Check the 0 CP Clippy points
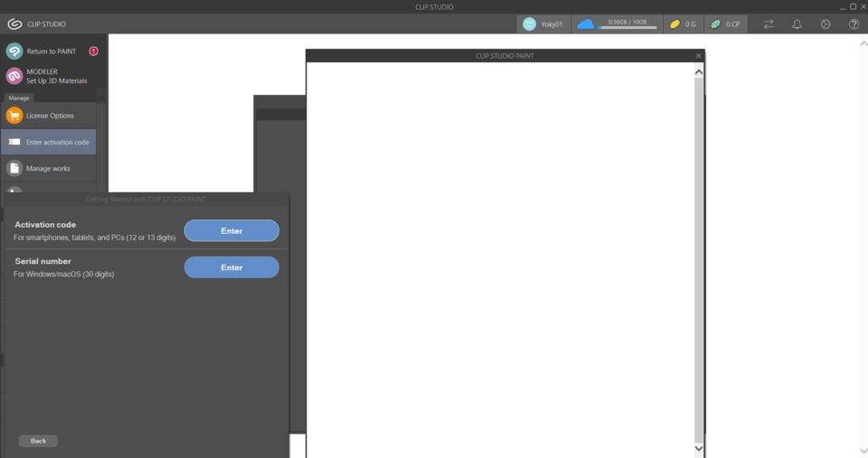The width and height of the screenshot is (868, 458). click(725, 23)
